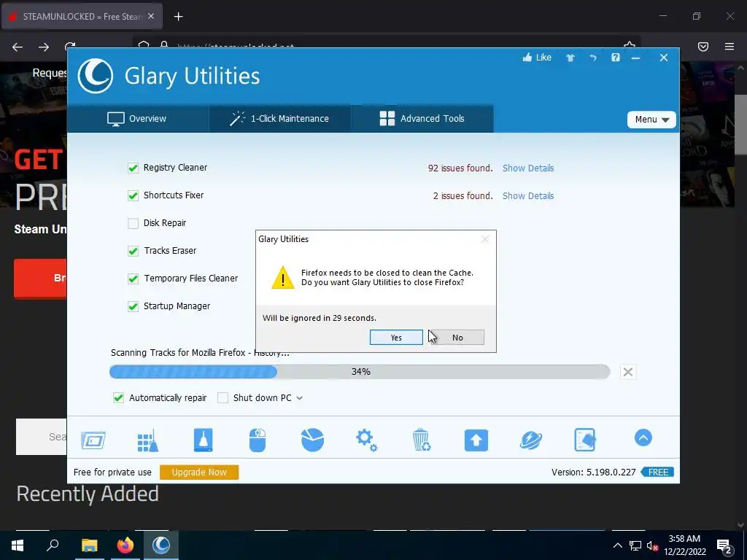747x560 pixels.
Task: Open Firefox Pocket icon in browser toolbar
Action: (x=703, y=47)
